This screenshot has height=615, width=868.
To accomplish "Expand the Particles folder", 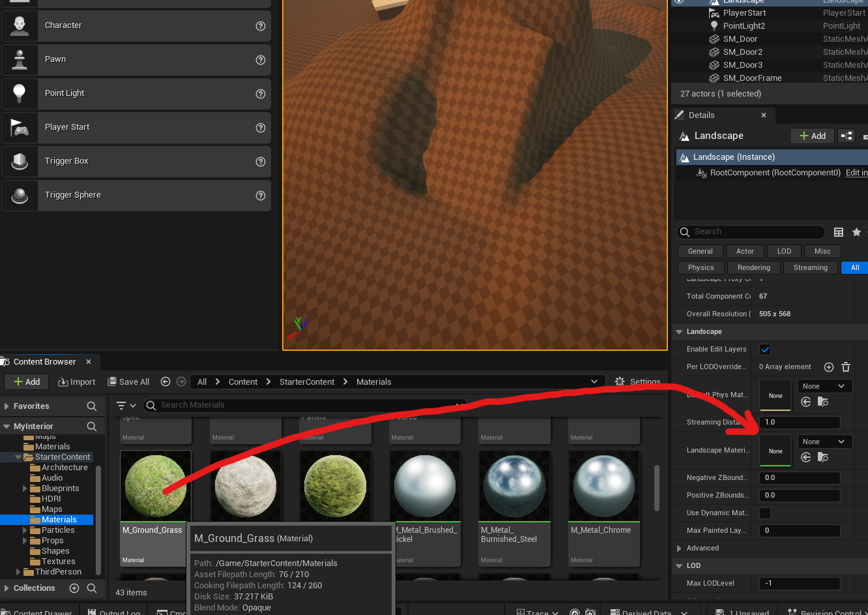I will [x=25, y=530].
